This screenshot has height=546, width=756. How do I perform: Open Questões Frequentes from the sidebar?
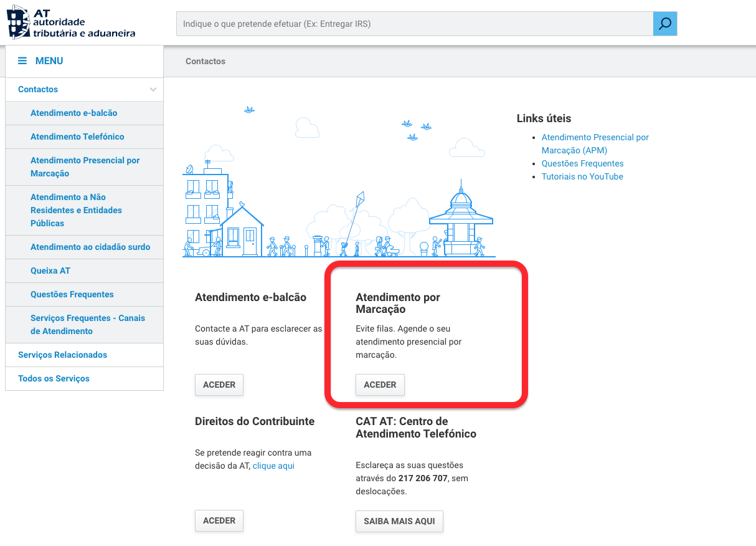(72, 294)
